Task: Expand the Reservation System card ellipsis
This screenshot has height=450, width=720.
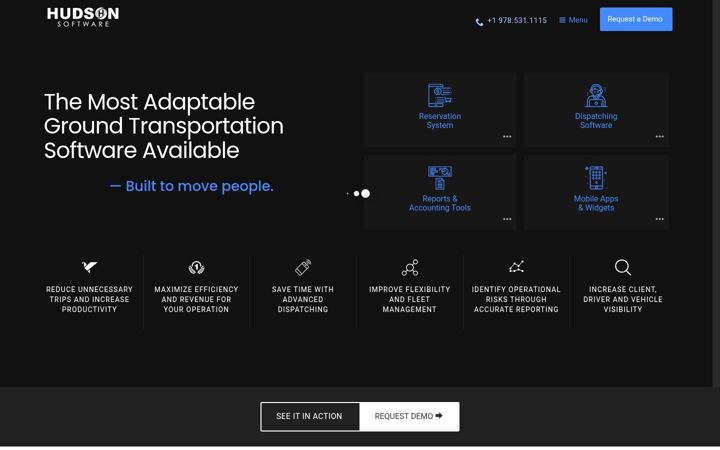Action: (x=507, y=136)
